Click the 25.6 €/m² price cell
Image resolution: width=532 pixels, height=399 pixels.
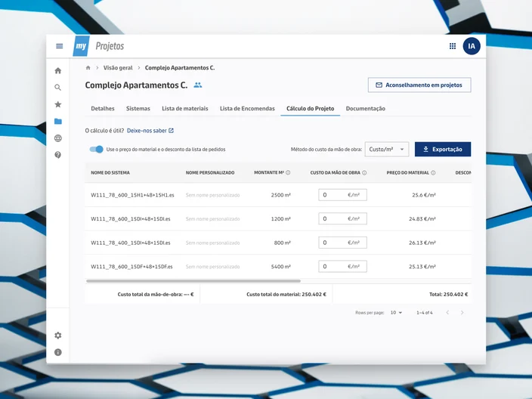click(424, 195)
